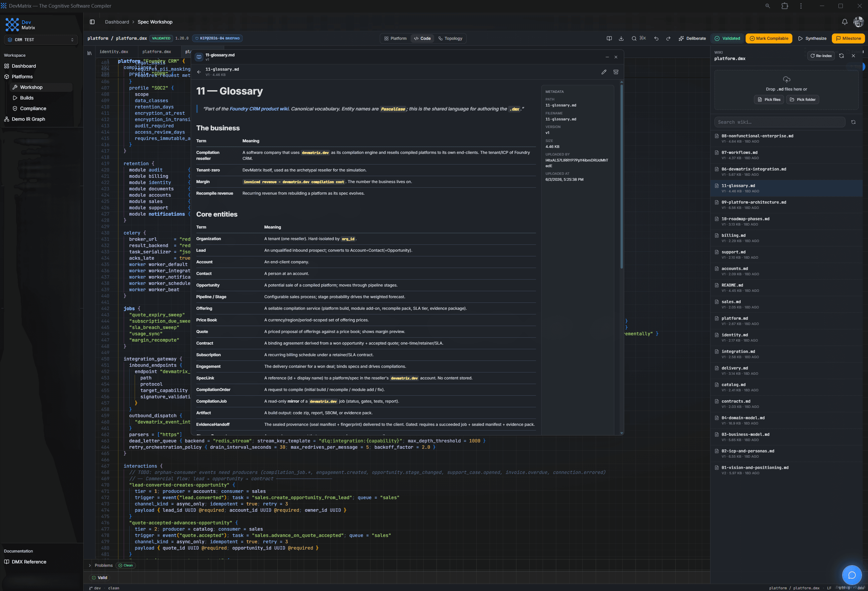The width and height of the screenshot is (868, 591).
Task: Open the platform.dmx editor tab
Action: (x=157, y=52)
